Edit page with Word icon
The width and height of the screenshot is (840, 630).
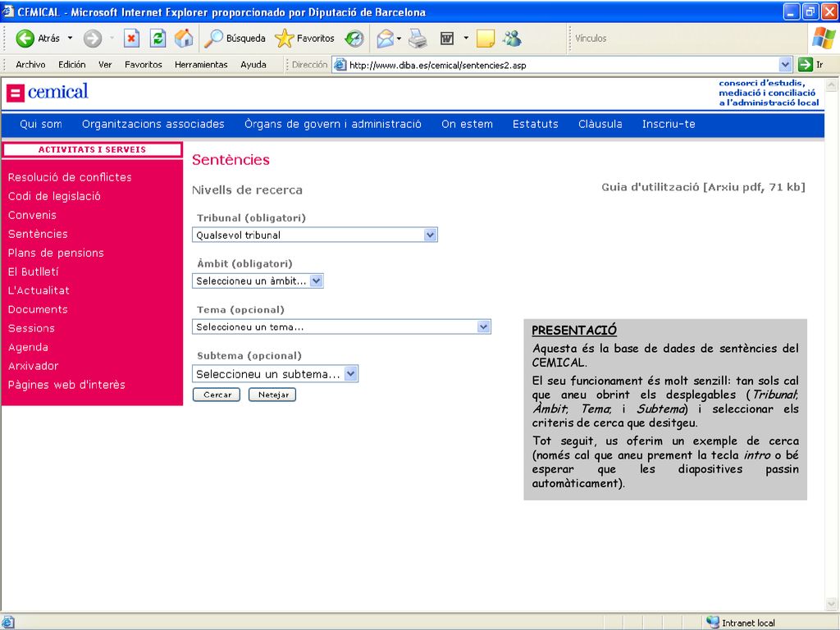pyautogui.click(x=447, y=38)
